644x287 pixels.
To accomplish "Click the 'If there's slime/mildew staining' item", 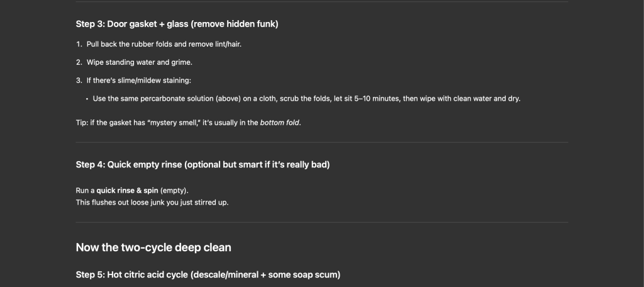I will coord(138,81).
